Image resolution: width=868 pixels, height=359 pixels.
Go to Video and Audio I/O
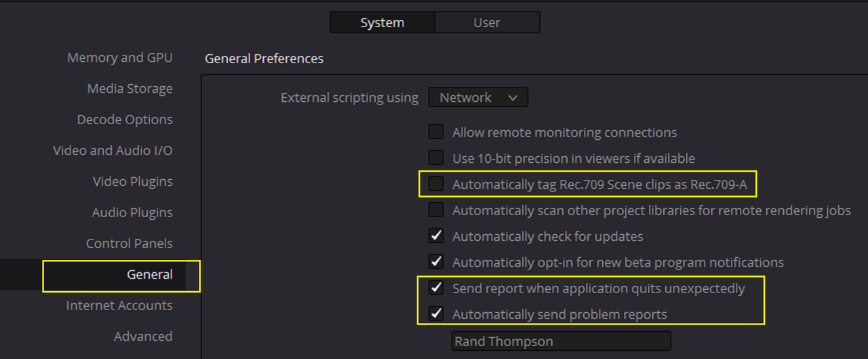[x=113, y=151]
